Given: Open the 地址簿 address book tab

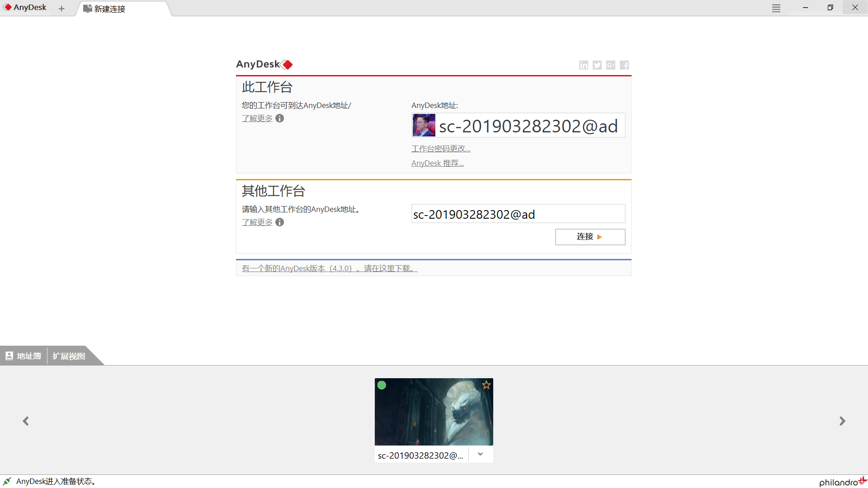Looking at the screenshot, I should [24, 356].
